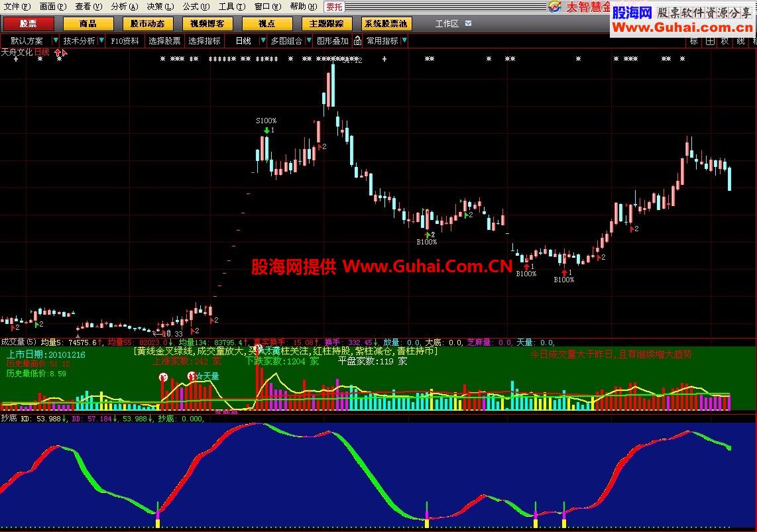This screenshot has height=532, width=757.
Task: Open the 工作区 dropdown arrow
Action: [468, 23]
